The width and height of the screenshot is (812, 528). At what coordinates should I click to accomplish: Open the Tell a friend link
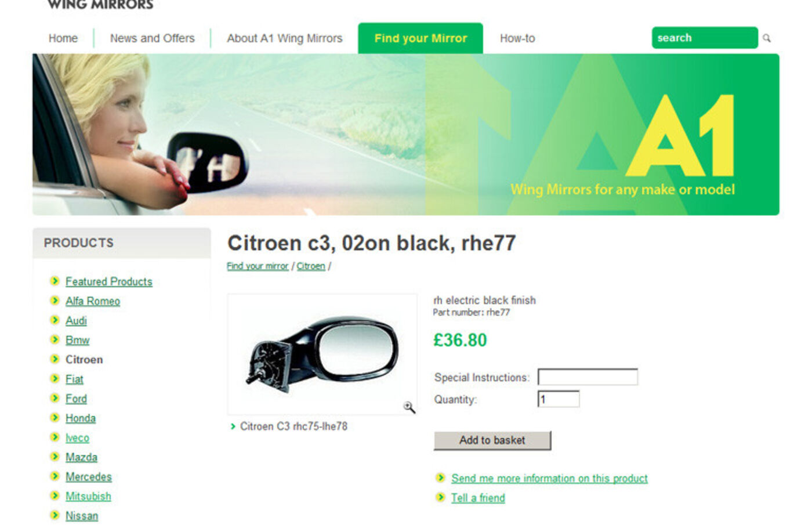[478, 498]
